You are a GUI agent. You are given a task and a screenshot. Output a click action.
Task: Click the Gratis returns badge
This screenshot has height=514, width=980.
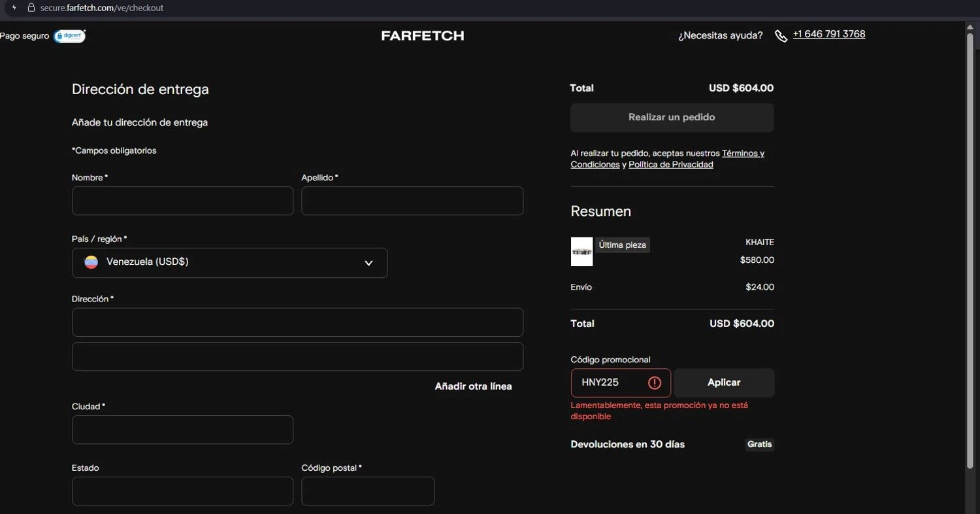click(760, 445)
